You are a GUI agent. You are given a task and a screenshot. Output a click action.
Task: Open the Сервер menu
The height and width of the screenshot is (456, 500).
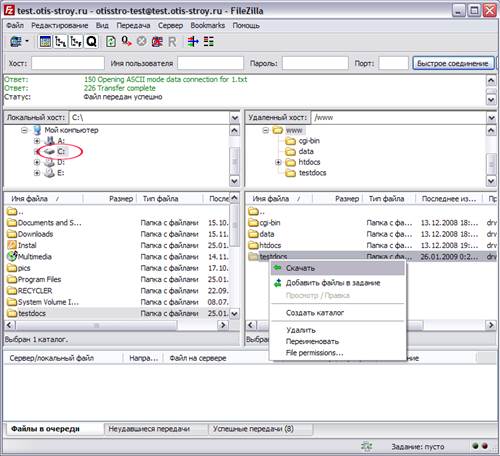coord(170,26)
